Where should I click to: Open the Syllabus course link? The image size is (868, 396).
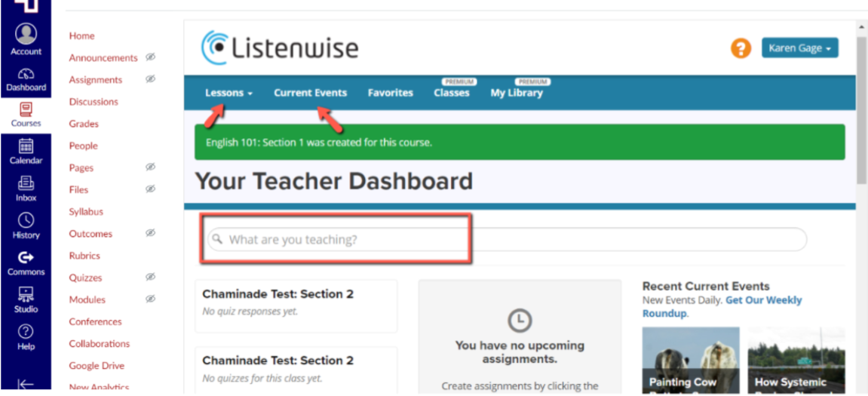pyautogui.click(x=86, y=212)
